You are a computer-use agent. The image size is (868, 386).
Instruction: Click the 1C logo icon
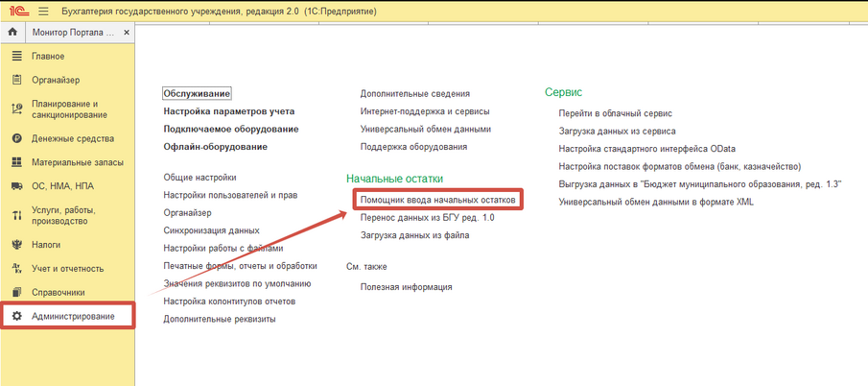click(x=16, y=10)
